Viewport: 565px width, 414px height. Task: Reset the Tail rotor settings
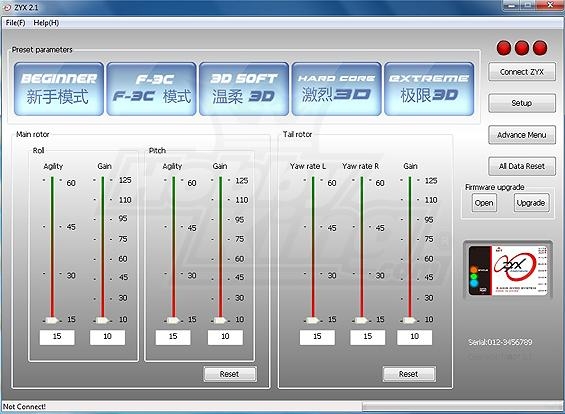click(409, 374)
